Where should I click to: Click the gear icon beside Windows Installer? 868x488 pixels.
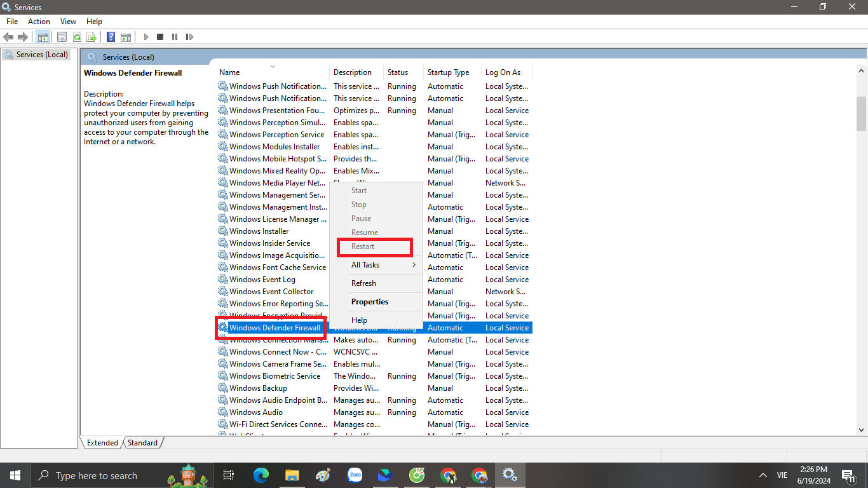223,231
